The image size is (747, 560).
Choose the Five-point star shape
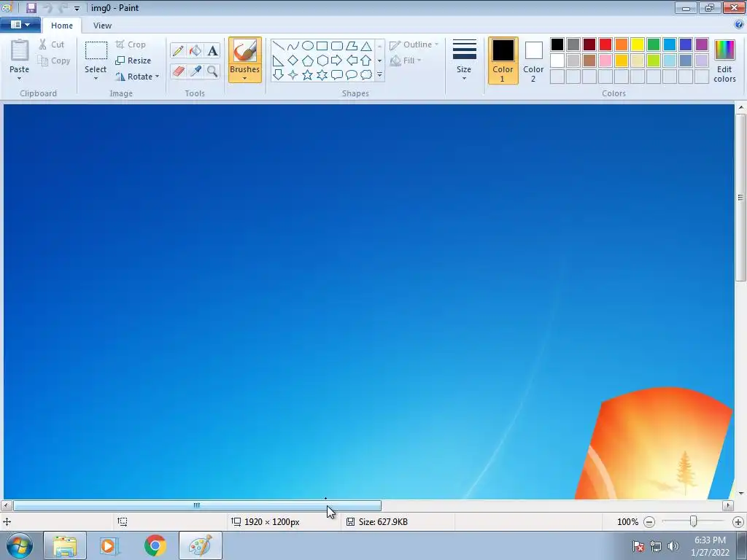click(x=308, y=75)
